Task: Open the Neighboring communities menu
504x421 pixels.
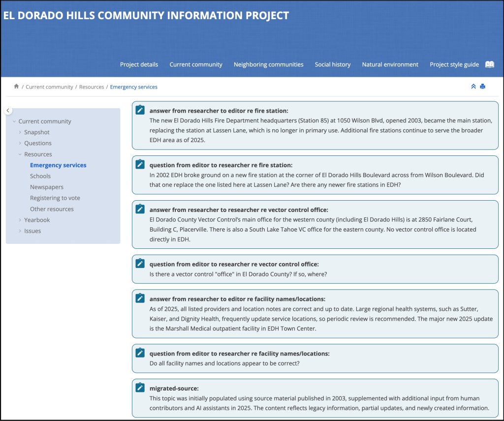Action: [268, 64]
